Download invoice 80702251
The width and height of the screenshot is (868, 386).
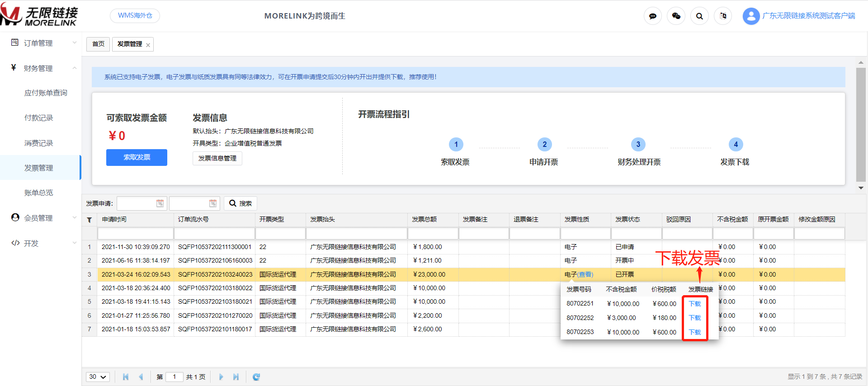(x=695, y=304)
